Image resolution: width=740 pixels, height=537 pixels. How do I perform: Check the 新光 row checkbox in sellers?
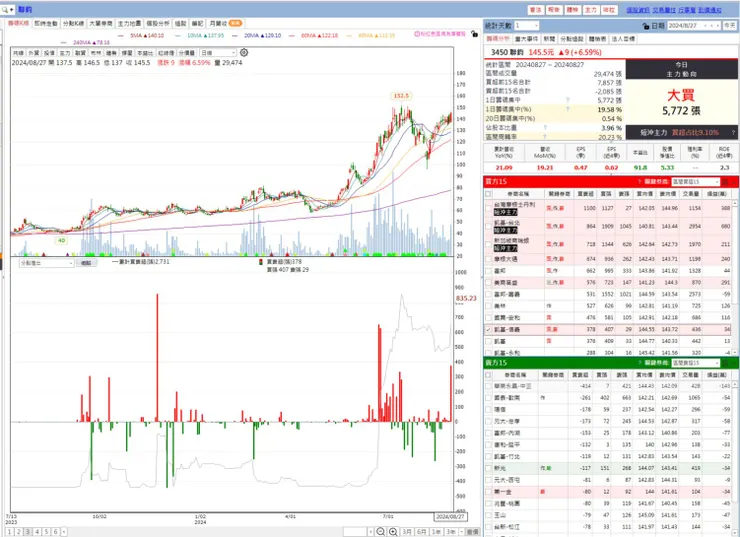point(488,468)
